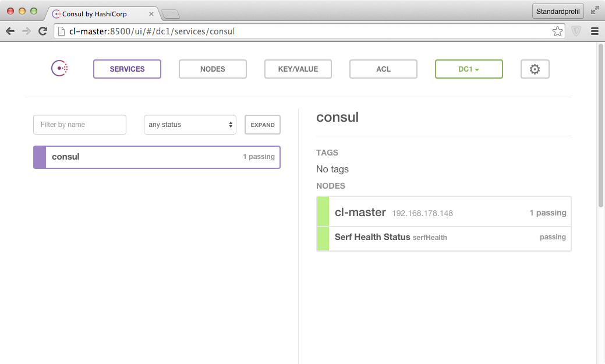
Task: Click the browser forward arrow
Action: [x=26, y=31]
